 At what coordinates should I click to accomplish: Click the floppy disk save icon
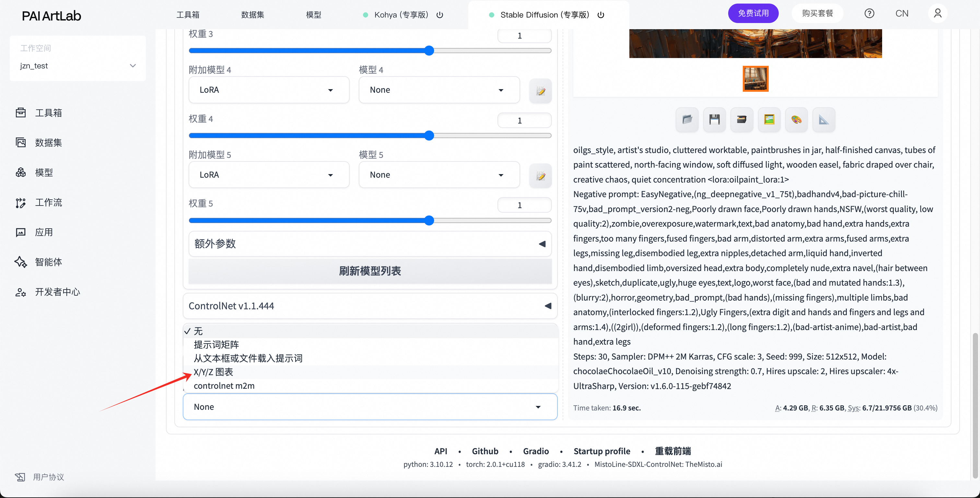pos(714,120)
